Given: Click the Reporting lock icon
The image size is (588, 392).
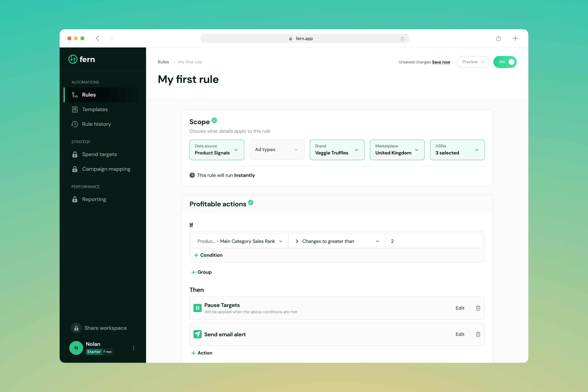Looking at the screenshot, I should coord(75,199).
